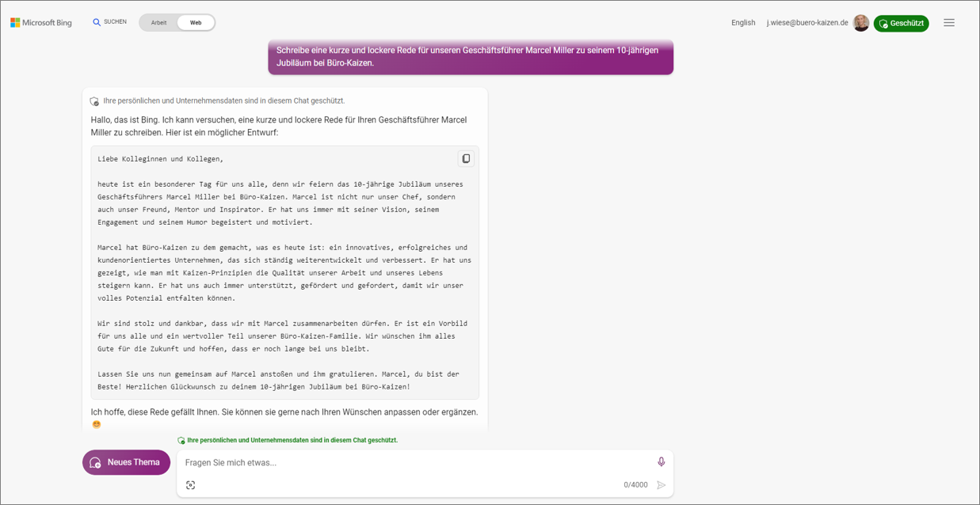Viewport: 980px width, 505px height.
Task: Click the green data protection notice above input
Action: coord(288,440)
